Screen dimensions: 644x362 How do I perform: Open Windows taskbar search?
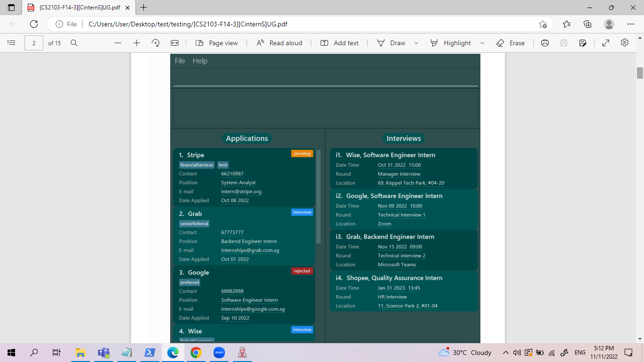tap(34, 353)
